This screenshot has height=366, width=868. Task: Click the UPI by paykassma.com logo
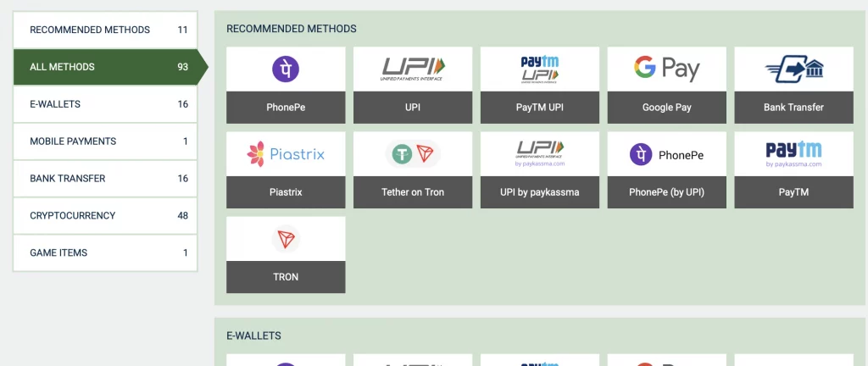point(540,153)
